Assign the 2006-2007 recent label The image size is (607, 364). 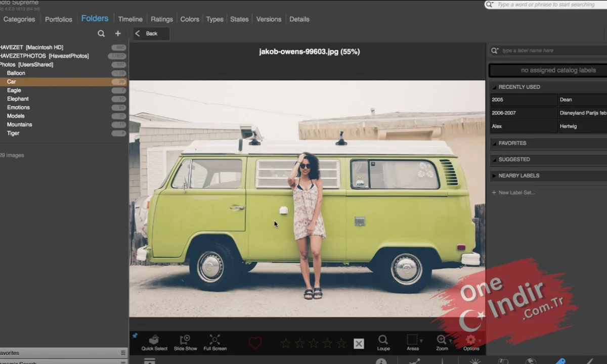pyautogui.click(x=524, y=113)
